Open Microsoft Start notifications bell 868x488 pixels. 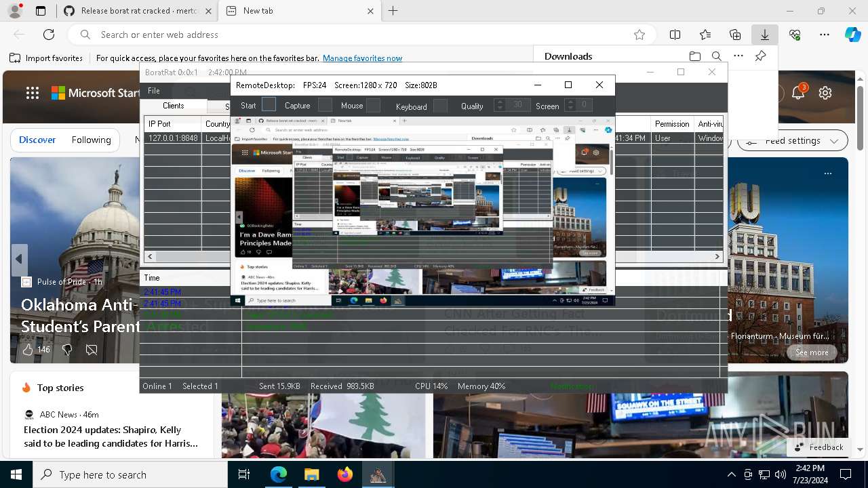[x=798, y=93]
